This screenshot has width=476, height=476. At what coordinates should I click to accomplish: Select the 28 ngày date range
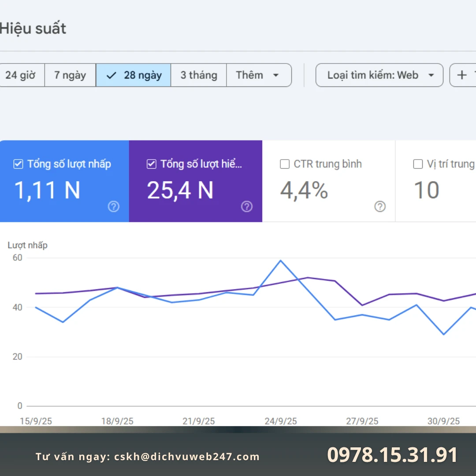click(134, 75)
